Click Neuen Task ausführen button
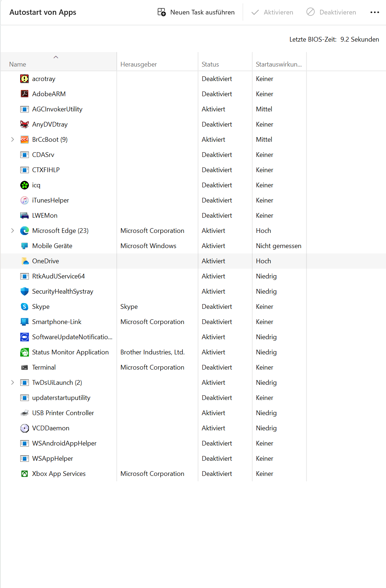The image size is (386, 588). coord(196,12)
